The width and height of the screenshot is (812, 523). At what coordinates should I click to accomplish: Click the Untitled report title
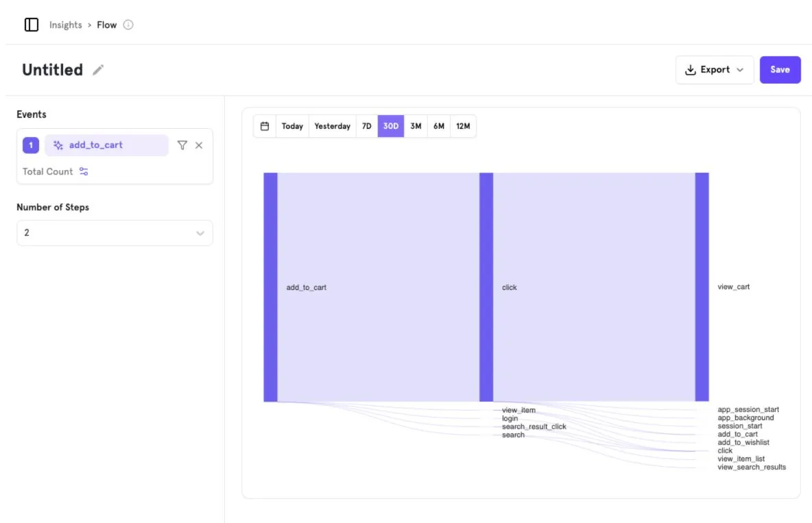click(52, 69)
